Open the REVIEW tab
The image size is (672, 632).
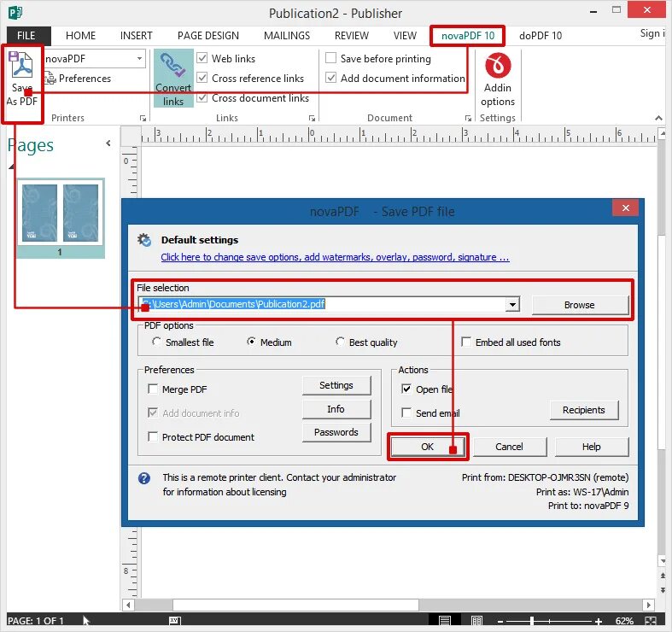[x=352, y=36]
